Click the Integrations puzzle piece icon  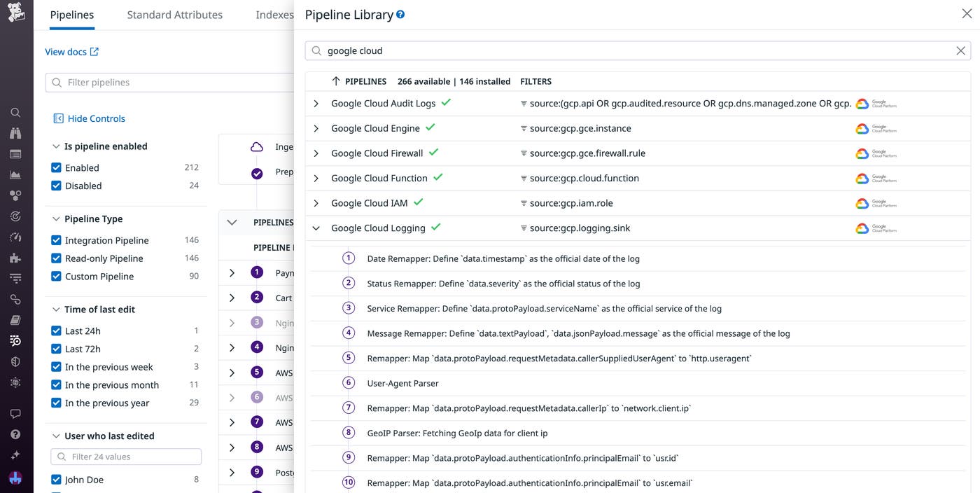pyautogui.click(x=15, y=258)
